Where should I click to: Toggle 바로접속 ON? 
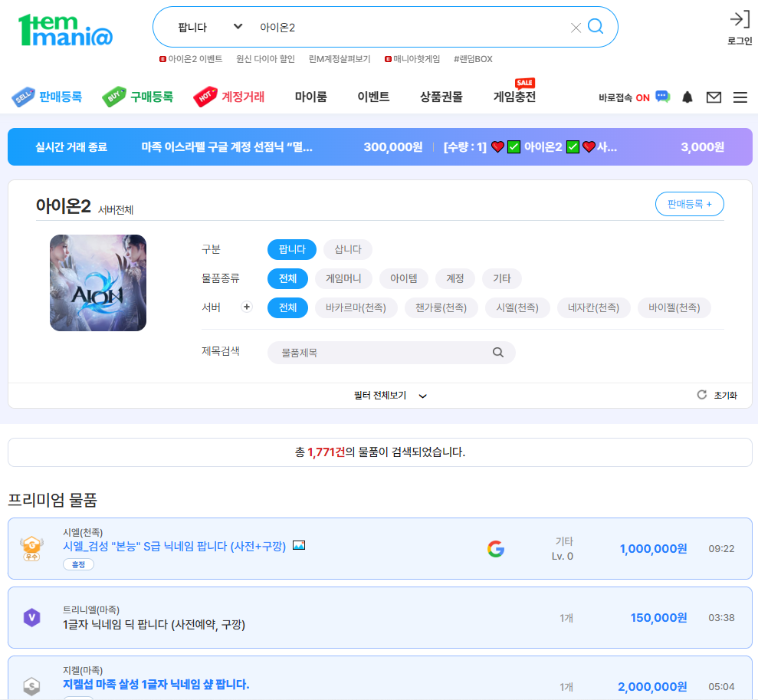pos(624,97)
